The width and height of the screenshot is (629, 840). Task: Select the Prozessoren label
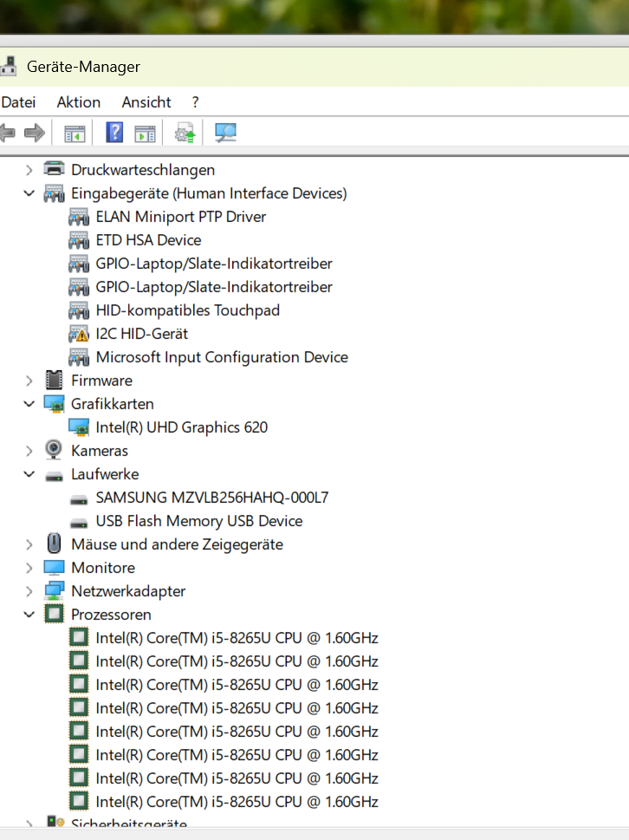112,615
